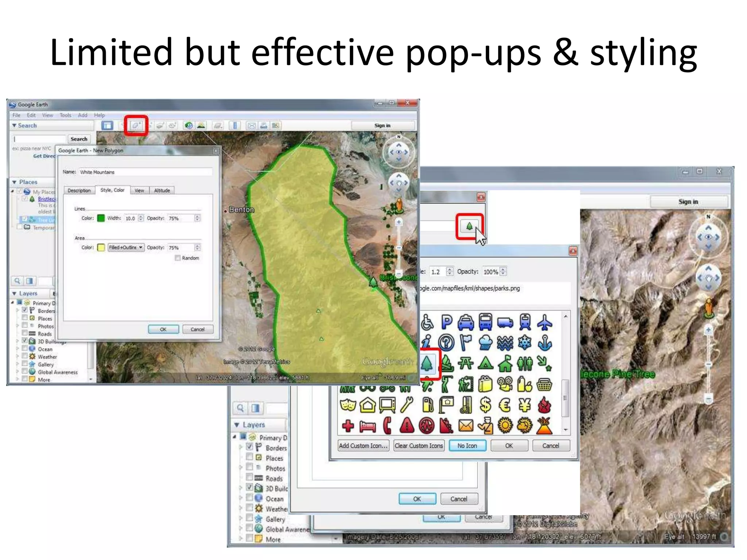Click the Clear Custom Icons button
This screenshot has width=747, height=560.
419,446
